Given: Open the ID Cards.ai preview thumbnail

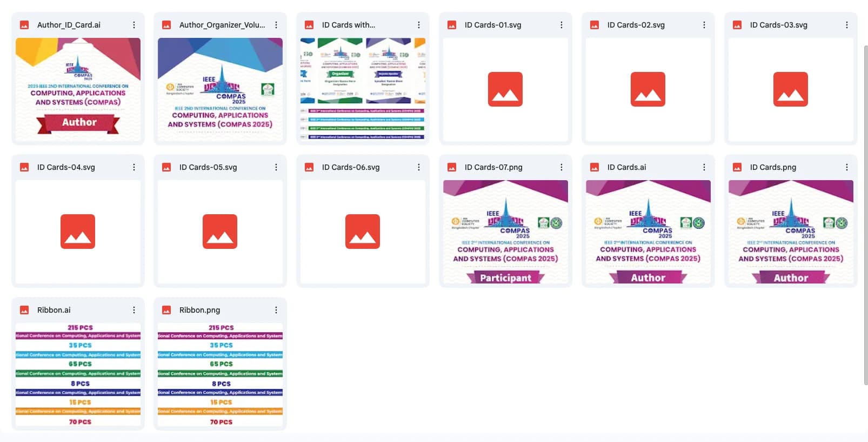Looking at the screenshot, I should (x=648, y=232).
